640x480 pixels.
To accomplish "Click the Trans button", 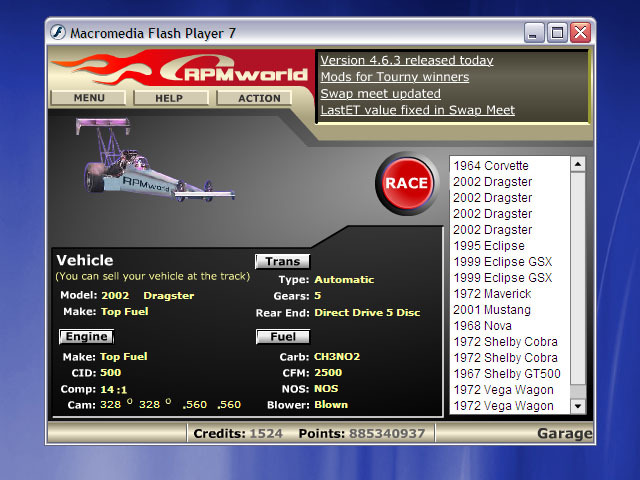I will coord(282,261).
